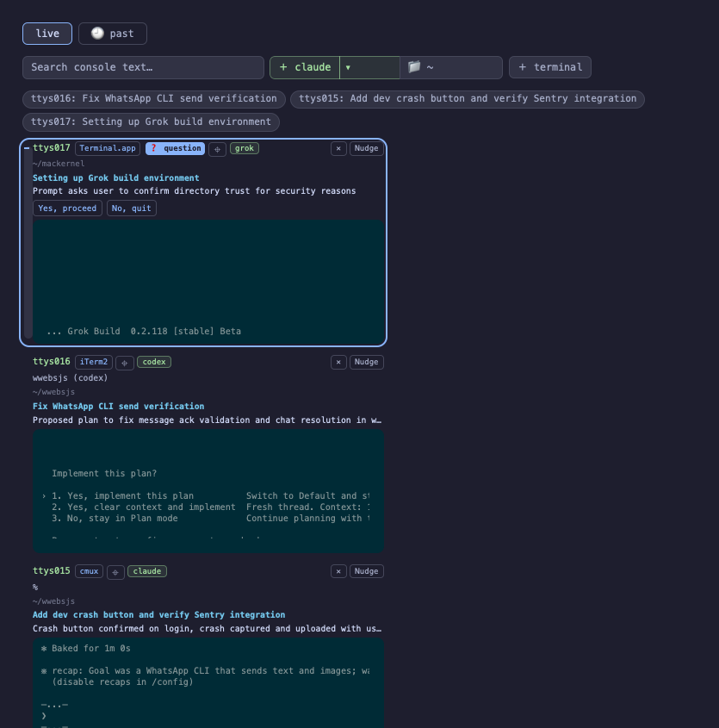719x728 pixels.
Task: Open Fix WhatsApp CLI send verification title
Action: point(118,407)
